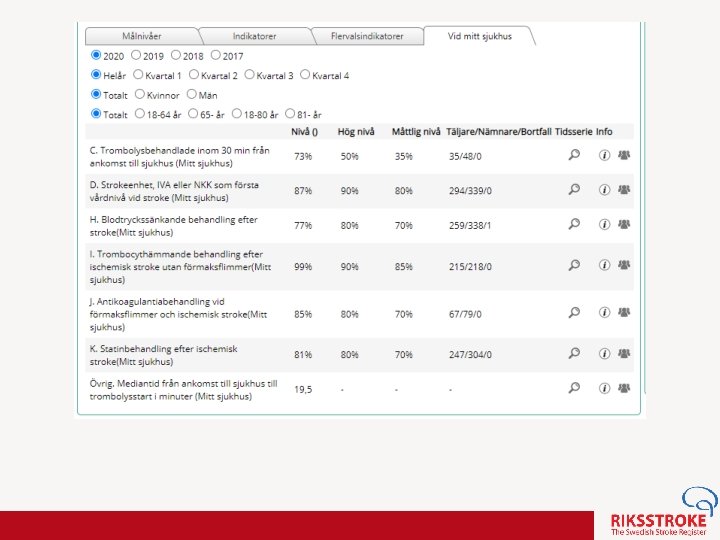Switch to Indikatorer tab
Image resolution: width=720 pixels, height=540 pixels.
coord(254,36)
